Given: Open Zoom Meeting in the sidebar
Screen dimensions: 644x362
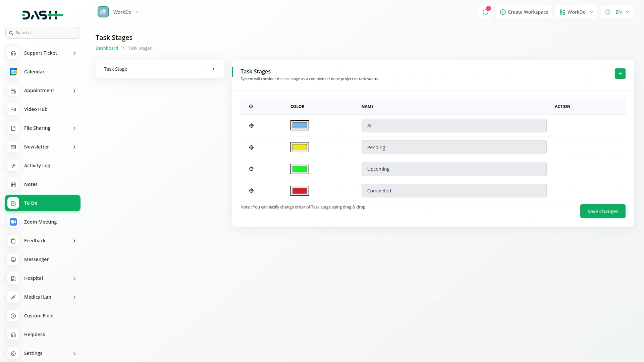Looking at the screenshot, I should click(40, 222).
